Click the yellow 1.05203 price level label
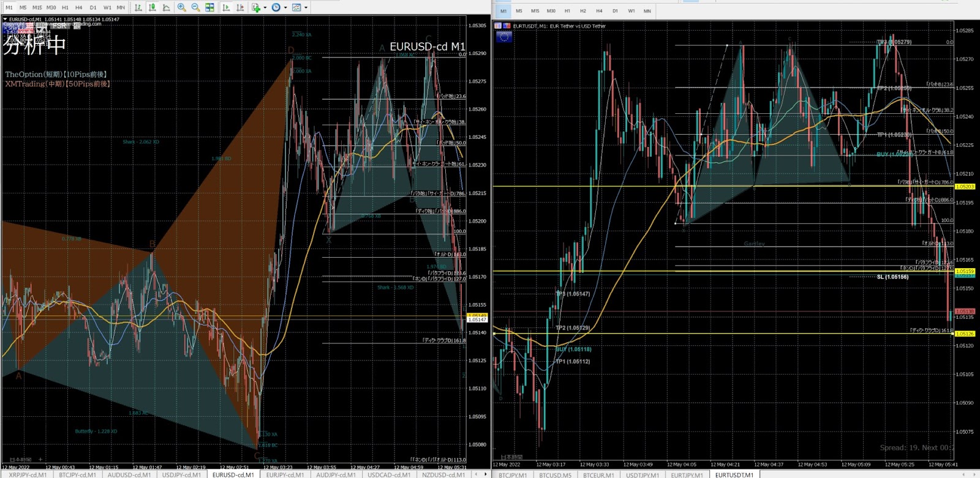The height and width of the screenshot is (478, 980). (965, 187)
